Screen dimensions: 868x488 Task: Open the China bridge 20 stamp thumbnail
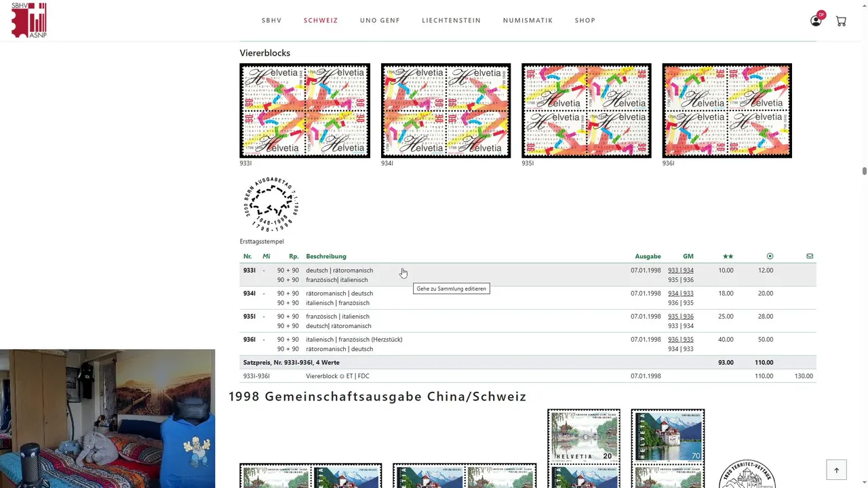point(584,437)
